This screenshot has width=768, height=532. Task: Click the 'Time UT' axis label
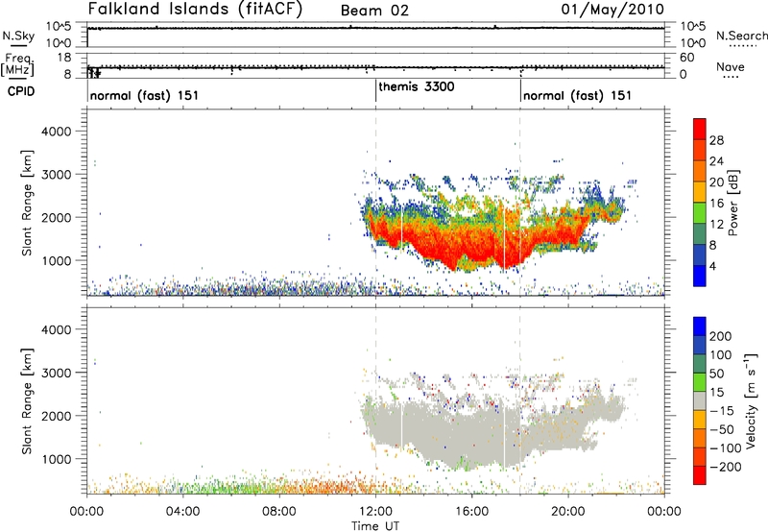[375, 526]
